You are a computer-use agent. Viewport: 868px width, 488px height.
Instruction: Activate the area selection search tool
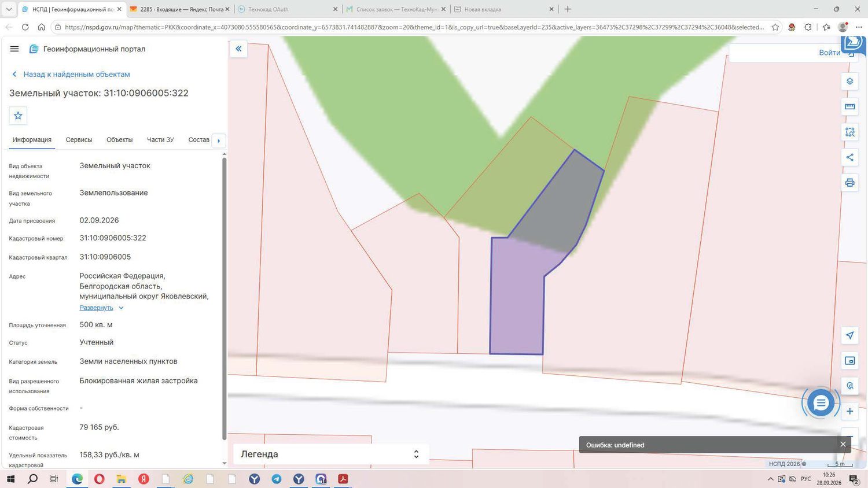(849, 132)
